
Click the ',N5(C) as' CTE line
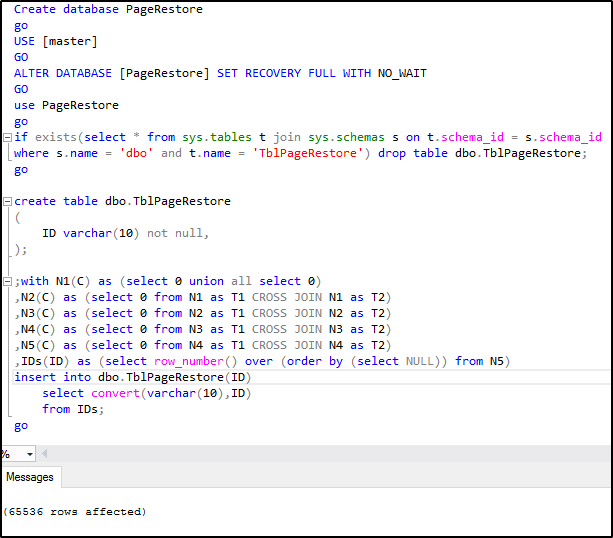point(203,346)
